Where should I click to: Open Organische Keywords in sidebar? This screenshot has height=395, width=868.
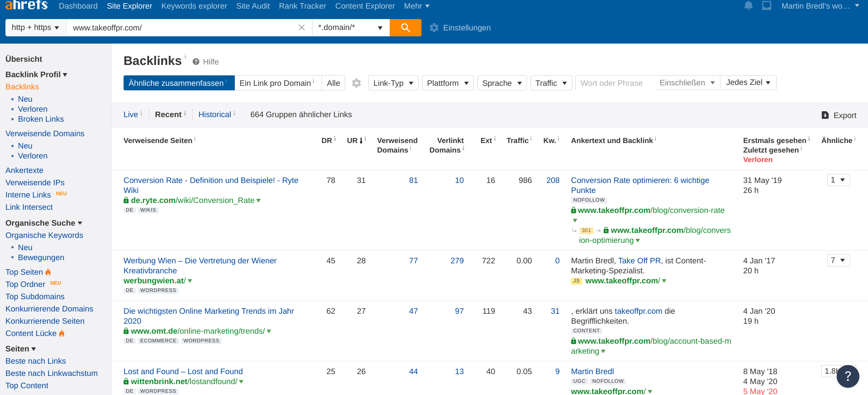pyautogui.click(x=45, y=235)
